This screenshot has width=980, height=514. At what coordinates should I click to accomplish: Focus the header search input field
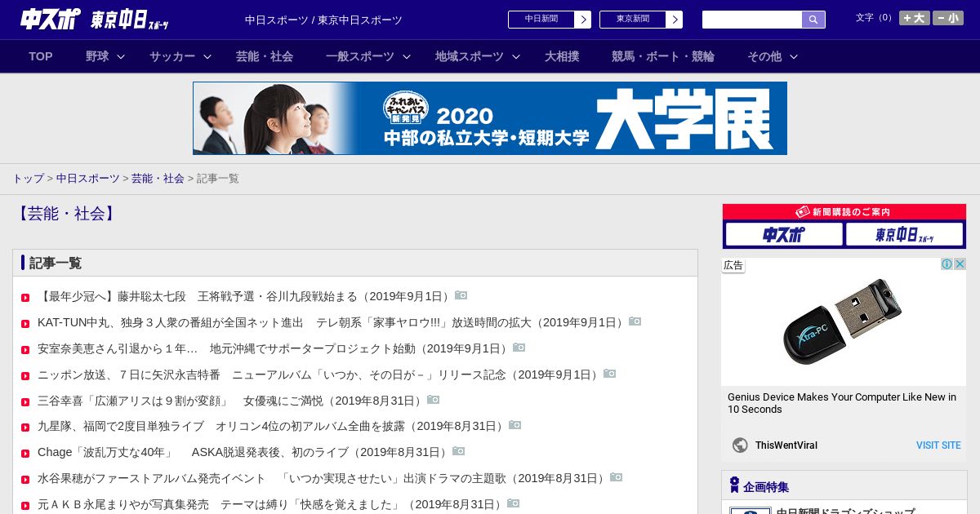752,20
